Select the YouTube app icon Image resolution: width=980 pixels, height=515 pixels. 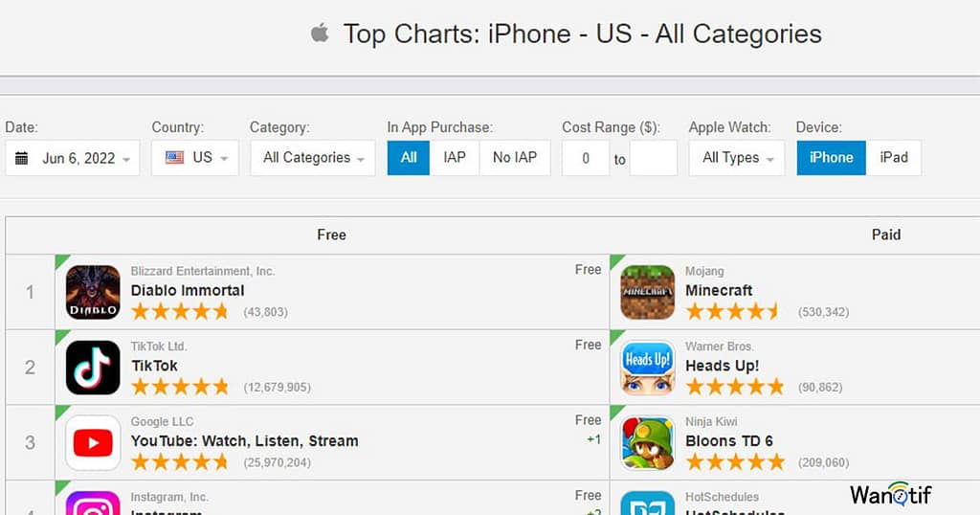coord(93,443)
